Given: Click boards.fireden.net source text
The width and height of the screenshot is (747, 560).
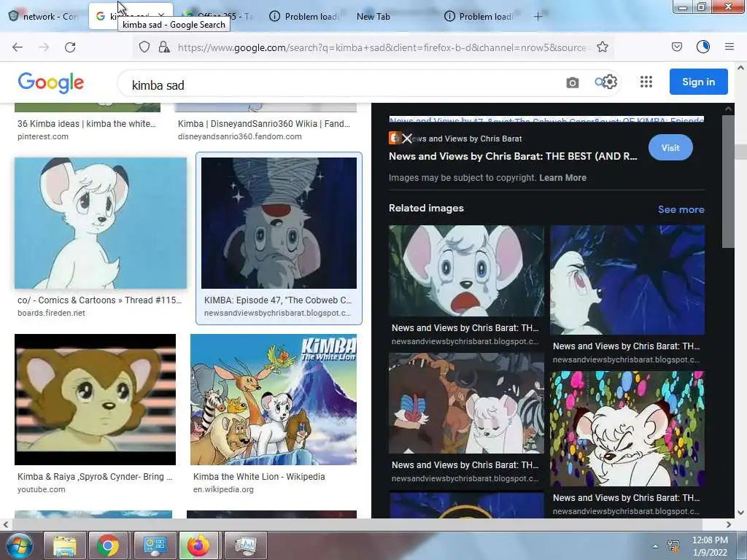Looking at the screenshot, I should [x=52, y=313].
